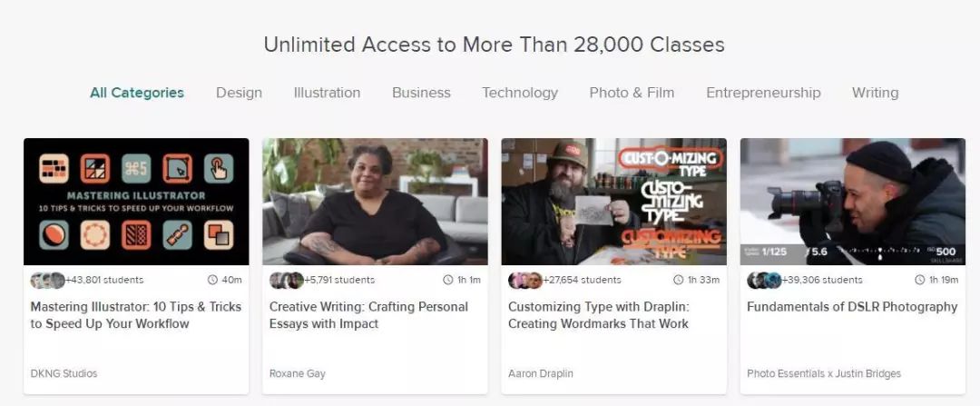Click student avatars next to +27,654 students
Screen dimensions: 980x406
[x=525, y=281]
